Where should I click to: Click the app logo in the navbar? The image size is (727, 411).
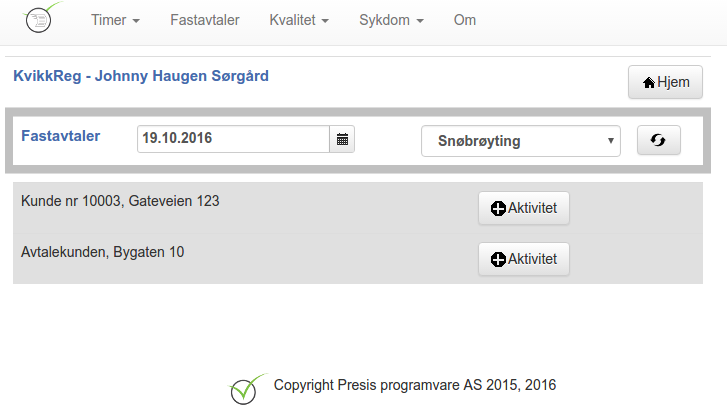click(x=41, y=18)
